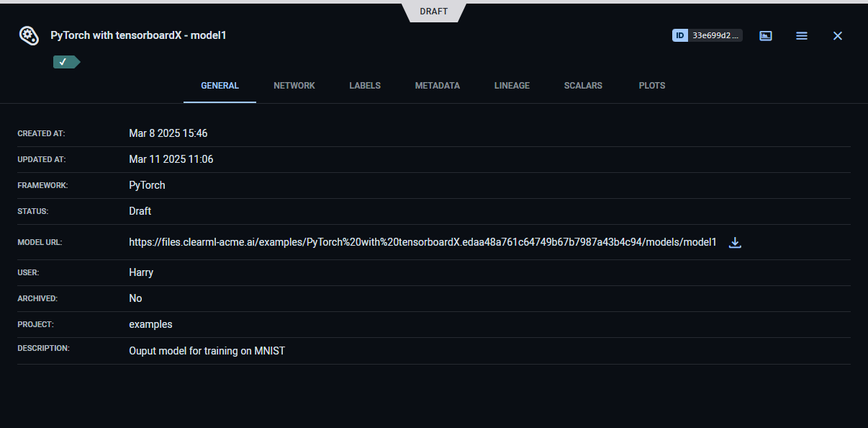The image size is (868, 428).
Task: Close the model info panel
Action: coord(837,35)
